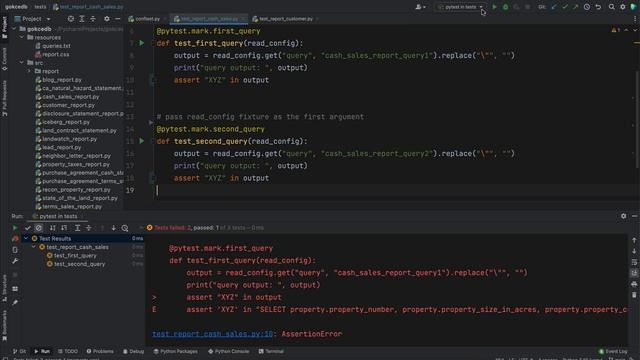Rerun tests in Run panel
The width and height of the screenshot is (640, 360).
15,228
